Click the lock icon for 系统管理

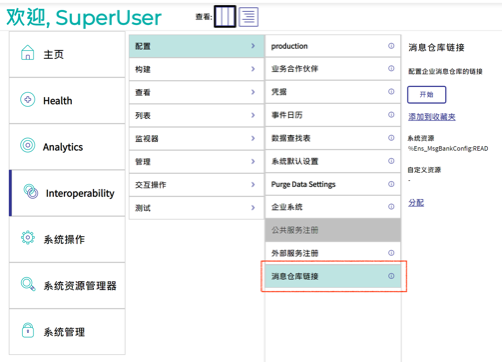point(28,330)
